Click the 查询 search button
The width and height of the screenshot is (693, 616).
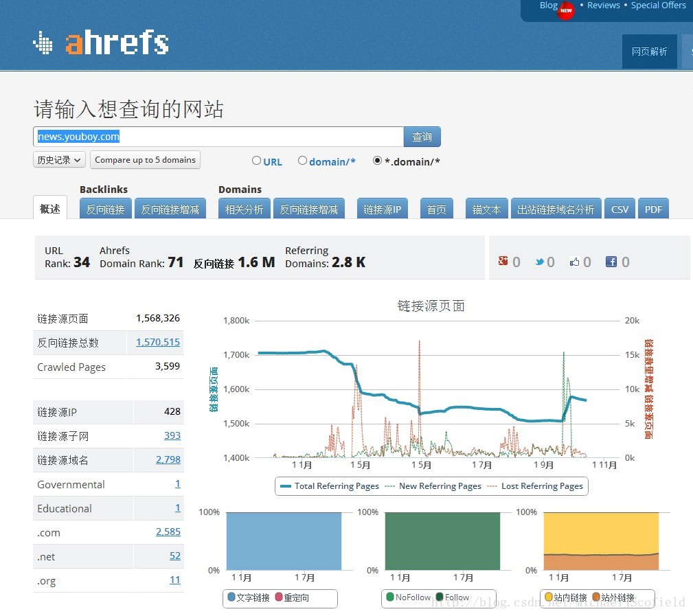point(422,137)
